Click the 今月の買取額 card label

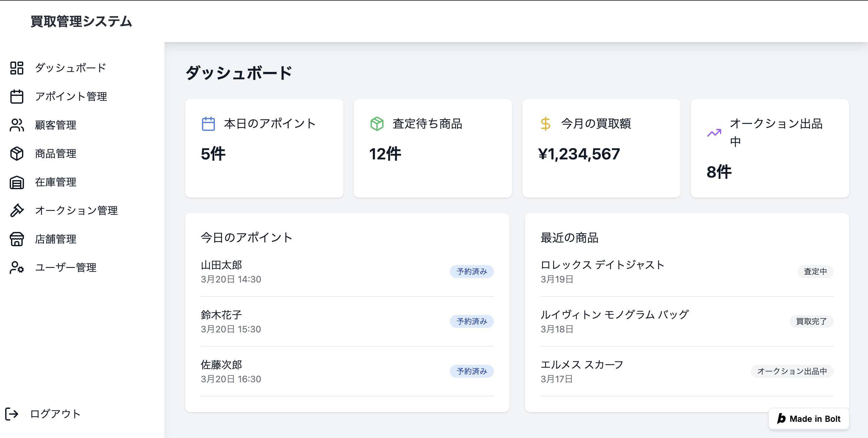pyautogui.click(x=596, y=124)
